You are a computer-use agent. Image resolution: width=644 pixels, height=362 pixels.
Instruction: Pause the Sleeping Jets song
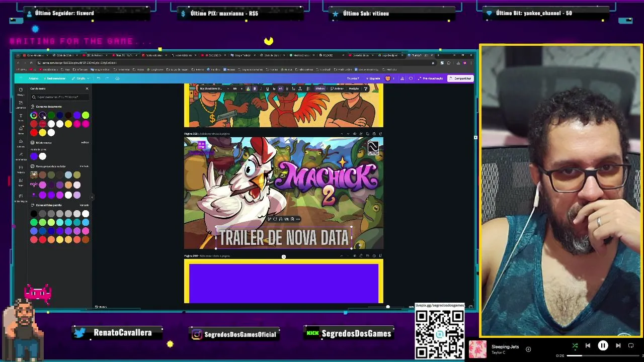603,345
